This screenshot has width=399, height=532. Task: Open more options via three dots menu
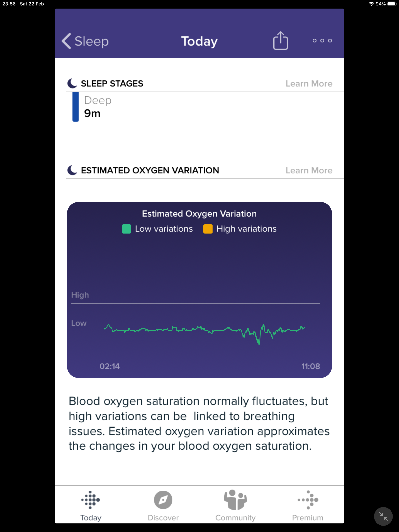322,40
